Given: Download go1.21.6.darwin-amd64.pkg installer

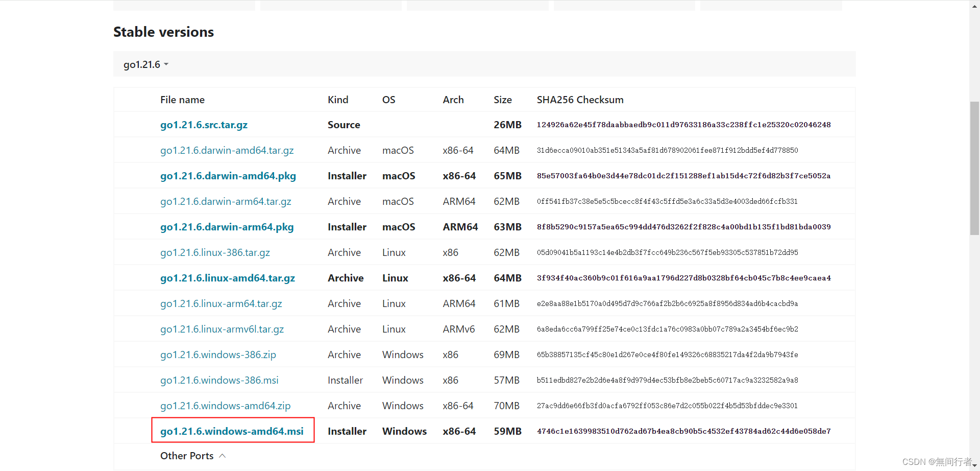Looking at the screenshot, I should (228, 176).
